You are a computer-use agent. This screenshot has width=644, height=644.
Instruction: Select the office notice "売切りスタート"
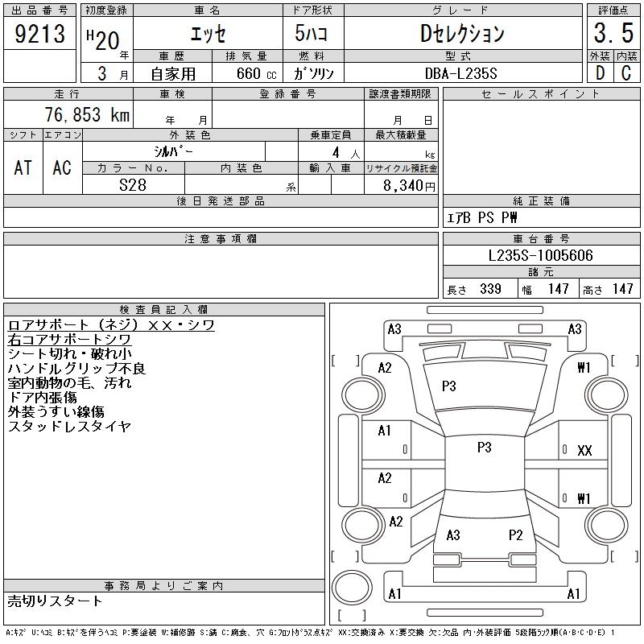(x=55, y=601)
